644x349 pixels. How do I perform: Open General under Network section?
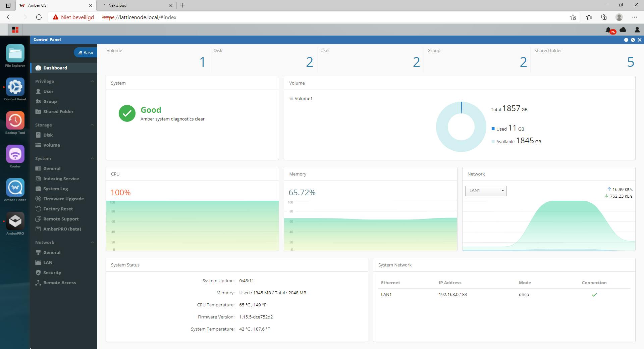point(64,252)
